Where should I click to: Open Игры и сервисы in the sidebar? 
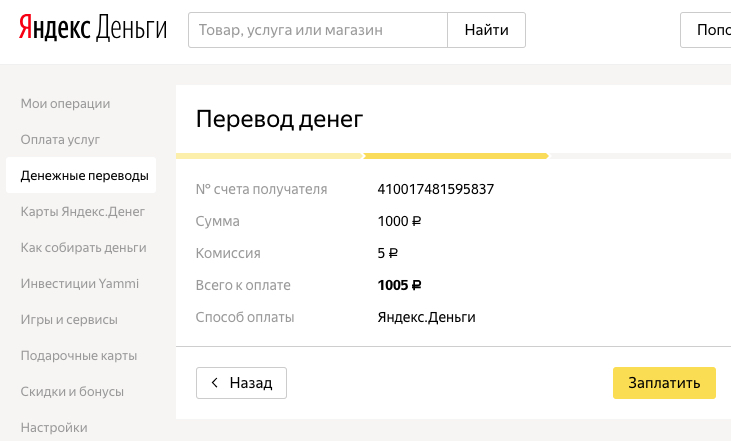point(69,319)
